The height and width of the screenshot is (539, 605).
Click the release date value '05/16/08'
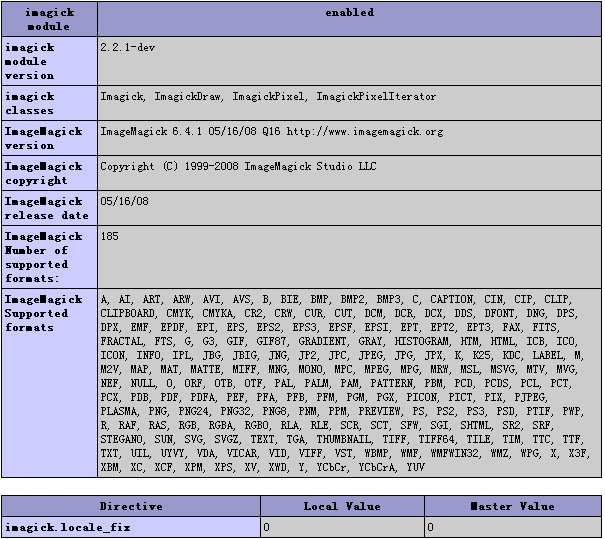pyautogui.click(x=124, y=201)
